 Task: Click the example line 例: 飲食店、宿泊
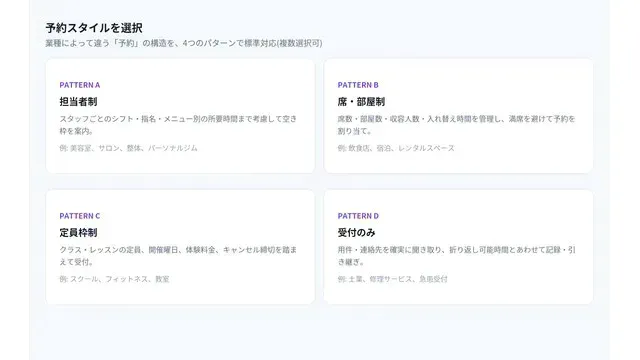click(396, 148)
